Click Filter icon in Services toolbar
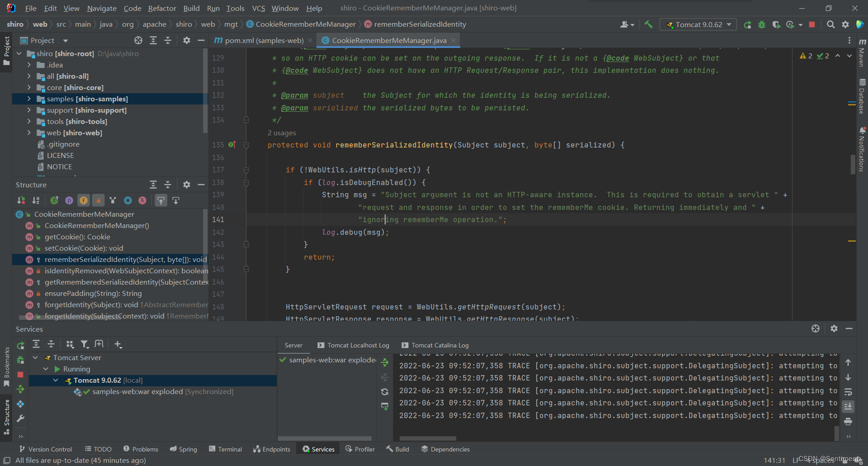 pos(85,344)
